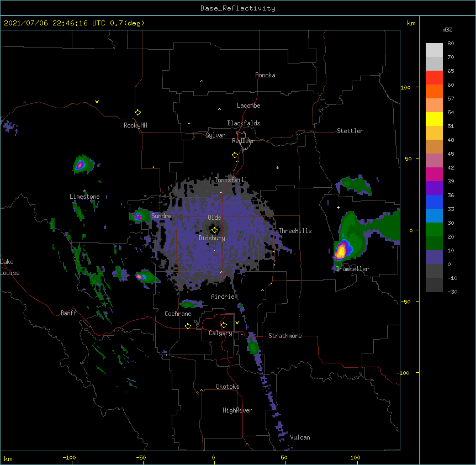The width and height of the screenshot is (476, 465).
Task: Select the Drumheller label
Action: click(x=352, y=269)
